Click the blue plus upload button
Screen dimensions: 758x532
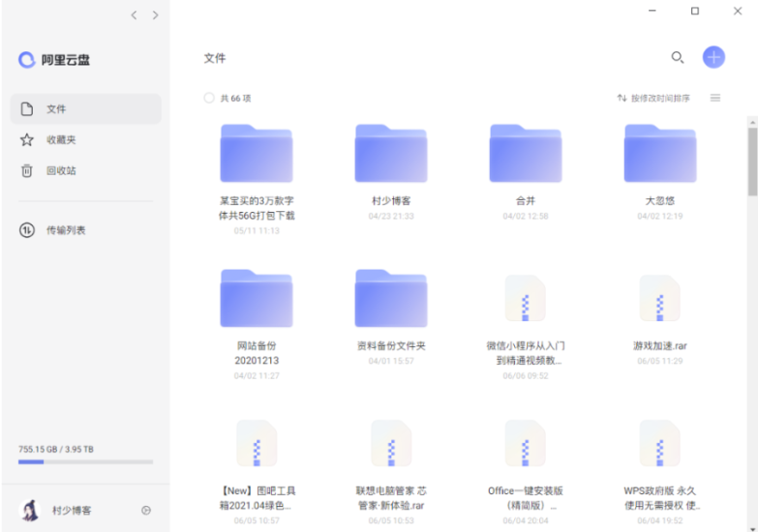[713, 57]
